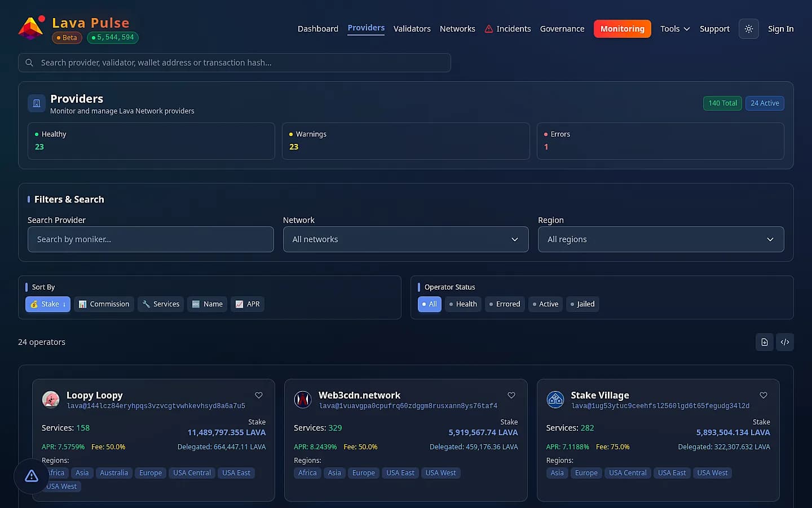
Task: Focus the global provider search field
Action: point(235,63)
